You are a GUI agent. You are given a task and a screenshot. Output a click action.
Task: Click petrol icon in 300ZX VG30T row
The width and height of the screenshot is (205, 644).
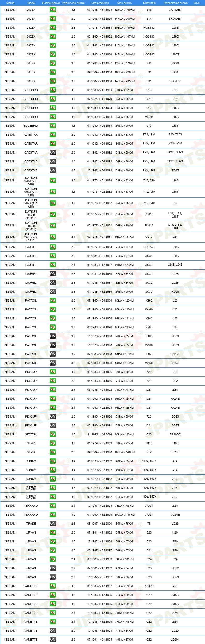(53, 72)
